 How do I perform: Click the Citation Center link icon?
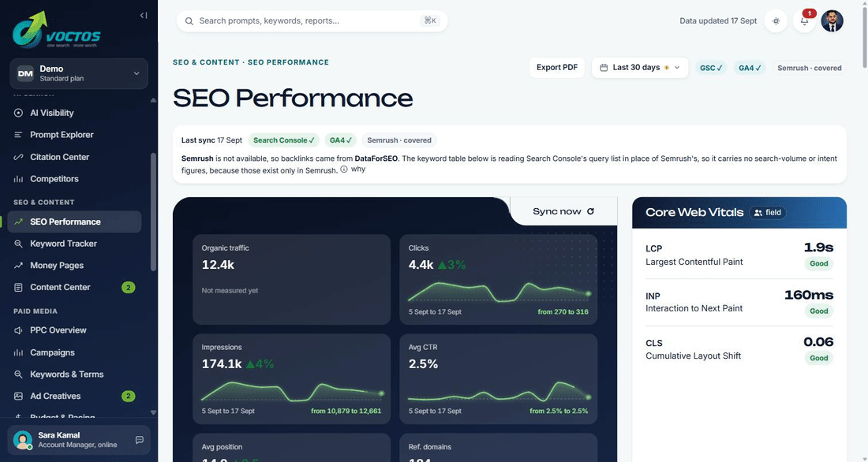pyautogui.click(x=18, y=157)
